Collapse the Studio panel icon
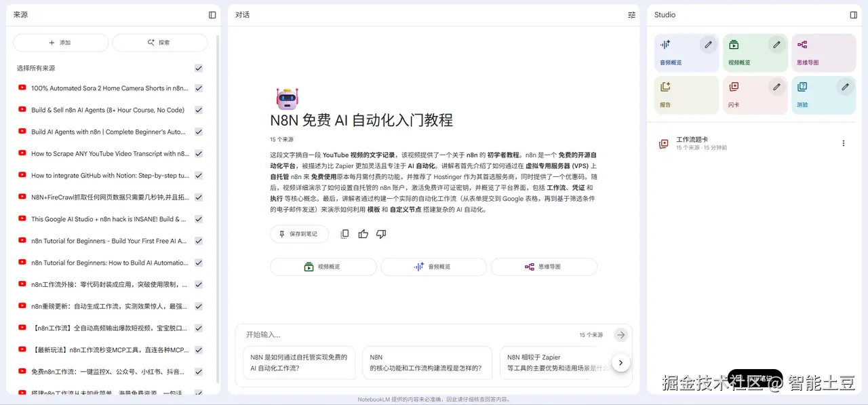Viewport: 868px width, 405px height. 853,15
